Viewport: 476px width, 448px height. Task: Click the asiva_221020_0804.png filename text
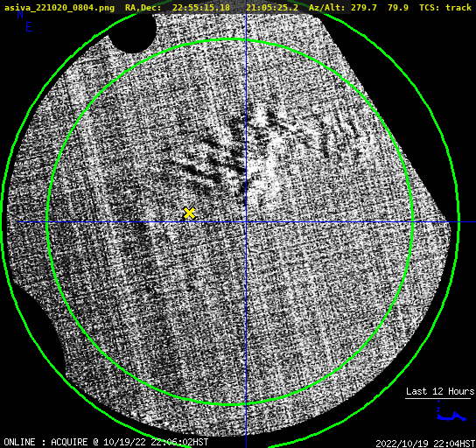click(59, 7)
